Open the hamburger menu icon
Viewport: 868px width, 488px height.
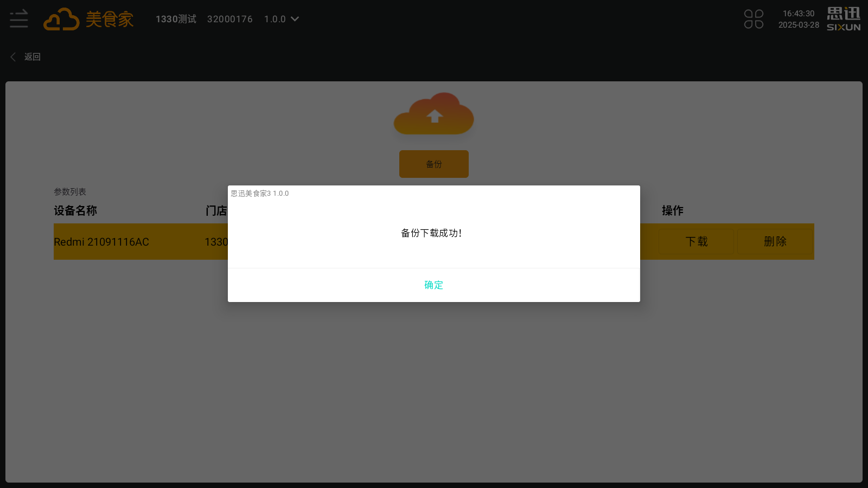tap(19, 19)
